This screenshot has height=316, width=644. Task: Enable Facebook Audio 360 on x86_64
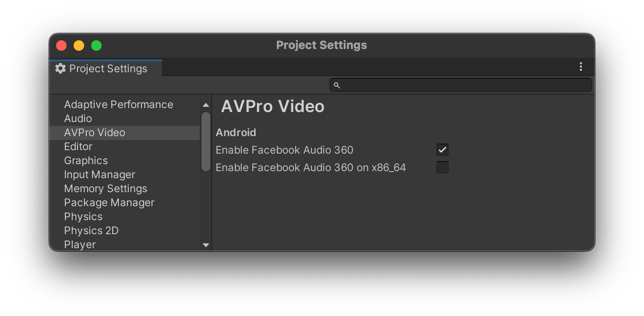point(442,167)
